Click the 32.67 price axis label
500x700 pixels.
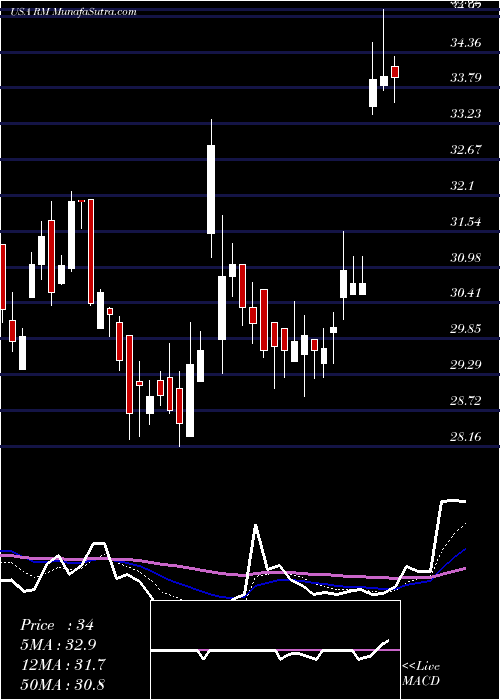[x=466, y=150]
